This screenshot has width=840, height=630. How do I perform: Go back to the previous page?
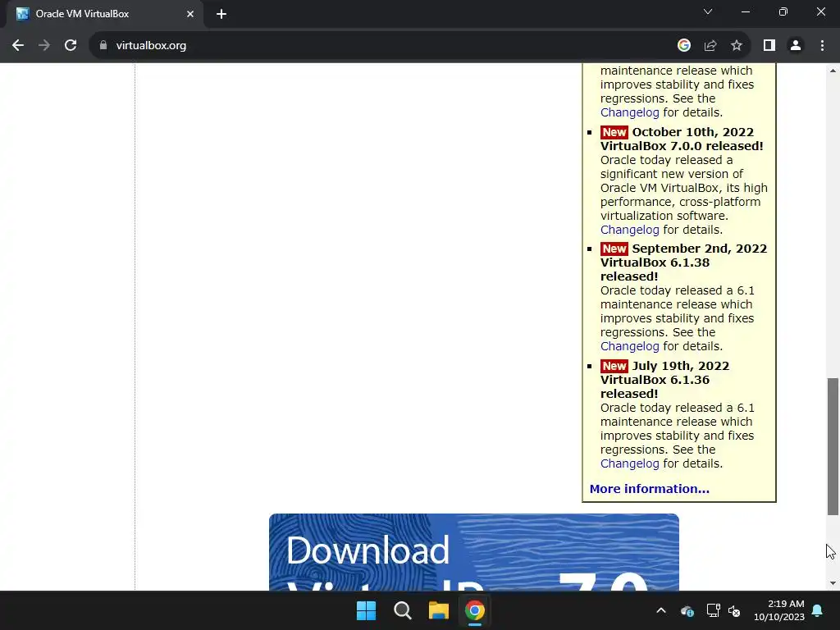point(18,46)
